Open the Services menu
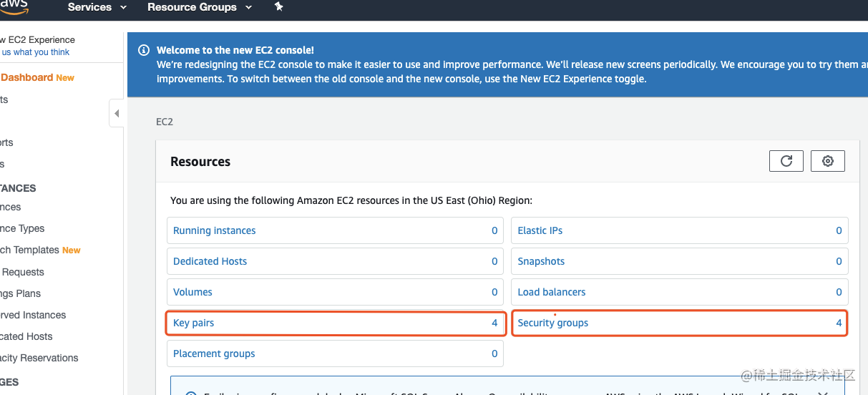The width and height of the screenshot is (868, 395). tap(97, 7)
